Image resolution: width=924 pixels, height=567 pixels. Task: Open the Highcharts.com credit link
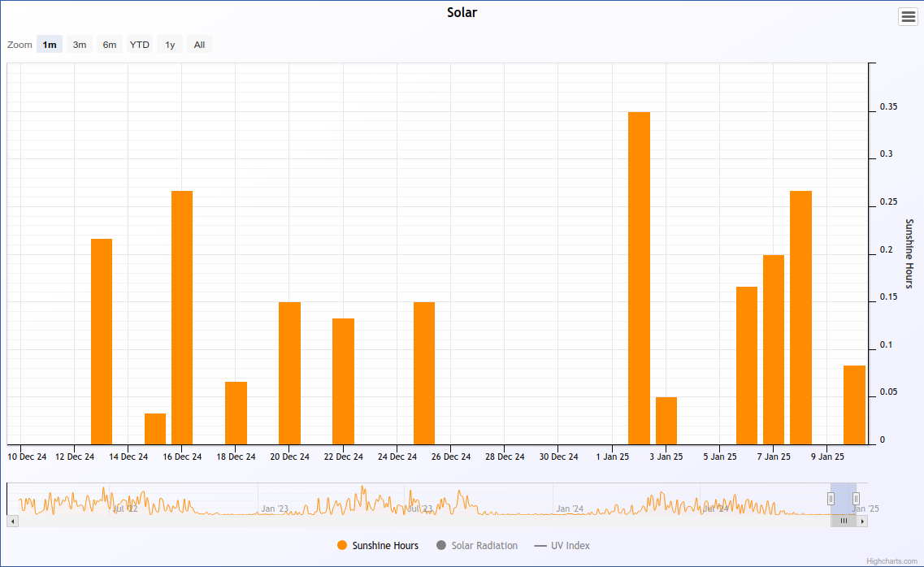891,561
